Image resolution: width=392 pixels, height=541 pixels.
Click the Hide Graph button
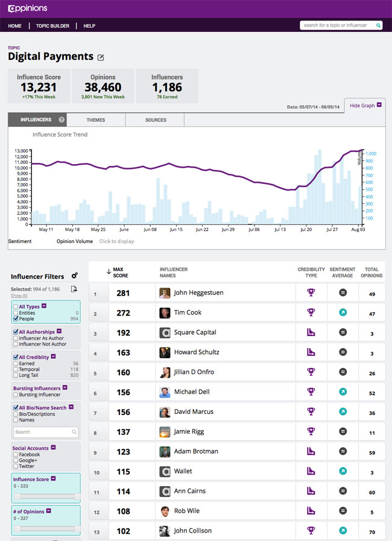coord(365,105)
